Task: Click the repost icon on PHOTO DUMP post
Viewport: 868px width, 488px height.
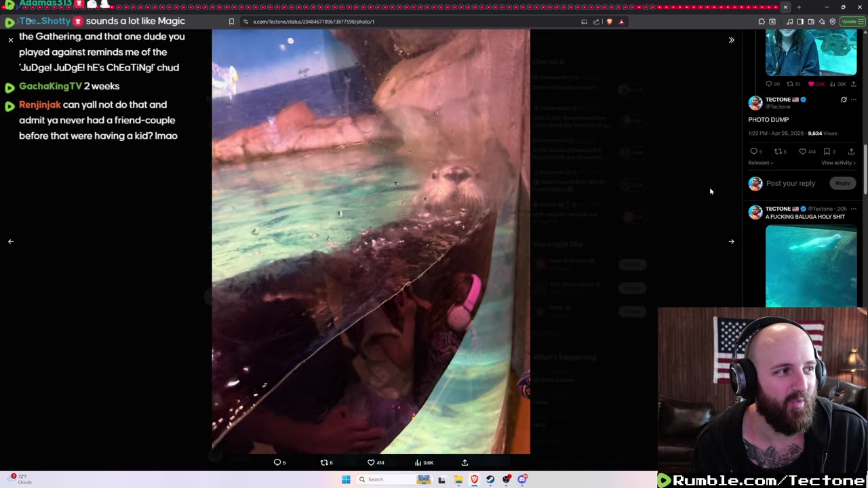Action: [x=778, y=151]
